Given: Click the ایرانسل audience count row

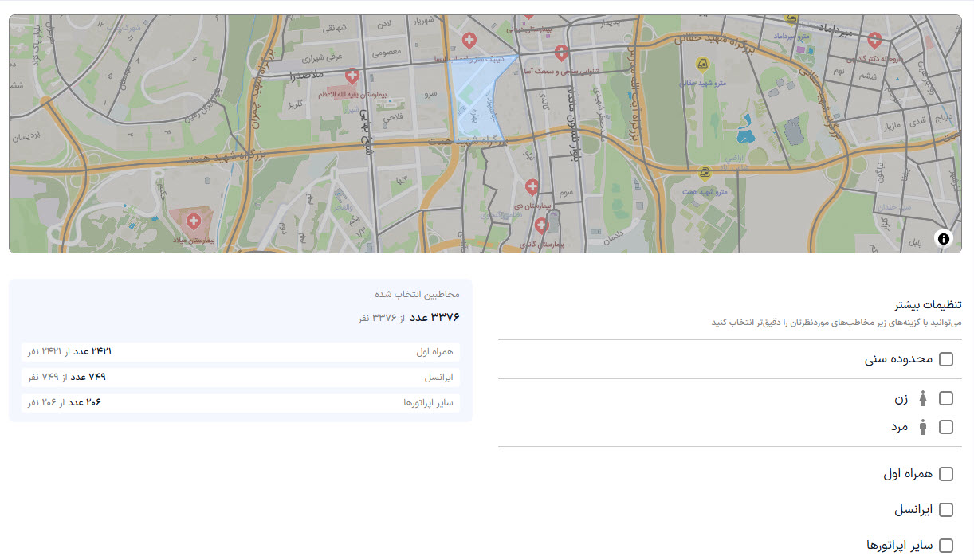Looking at the screenshot, I should pyautogui.click(x=241, y=377).
